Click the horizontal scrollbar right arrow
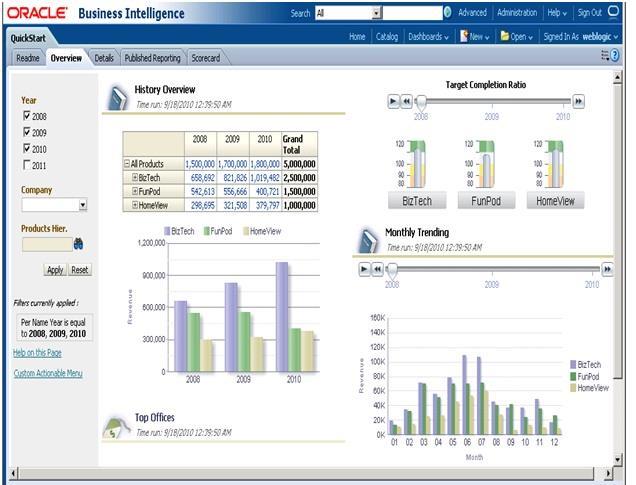 coord(608,473)
